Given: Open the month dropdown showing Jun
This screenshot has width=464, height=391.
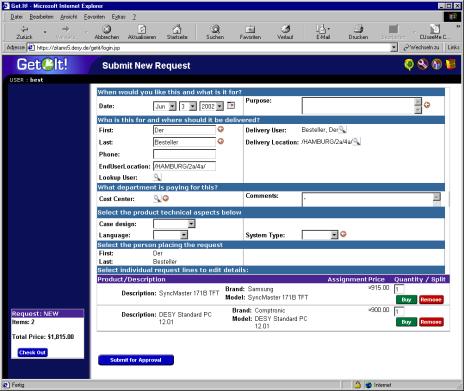Looking at the screenshot, I should click(x=165, y=106).
